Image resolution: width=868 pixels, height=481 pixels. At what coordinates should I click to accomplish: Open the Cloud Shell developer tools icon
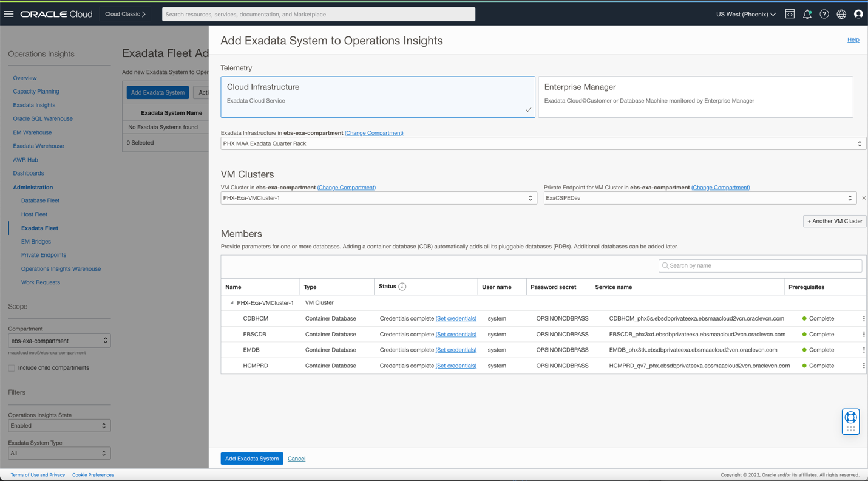tap(790, 14)
